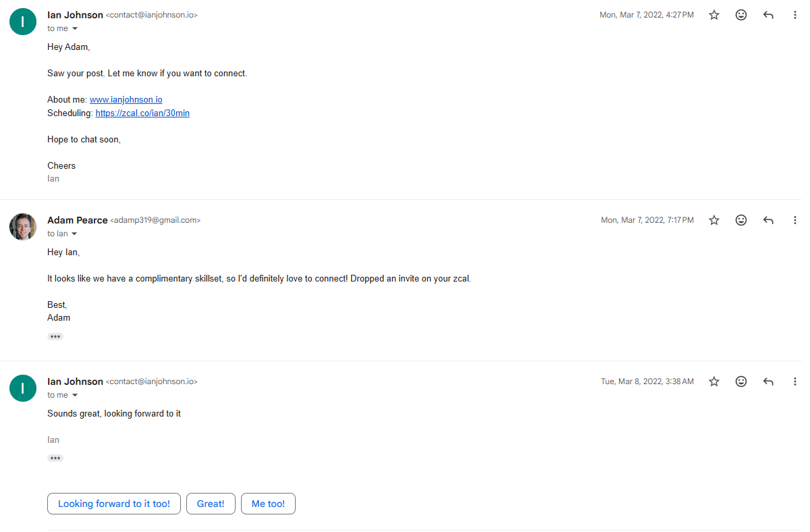The width and height of the screenshot is (810, 532).
Task: Open the www.ianjohnson.io link
Action: pyautogui.click(x=126, y=99)
